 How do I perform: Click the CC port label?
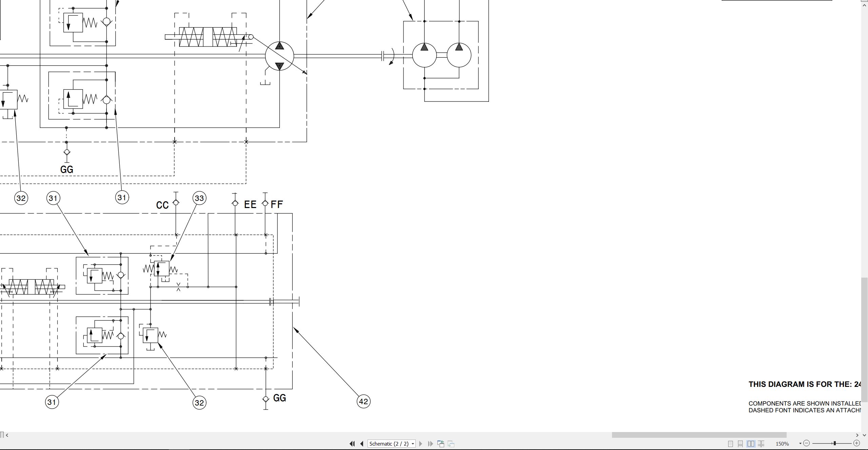click(162, 205)
